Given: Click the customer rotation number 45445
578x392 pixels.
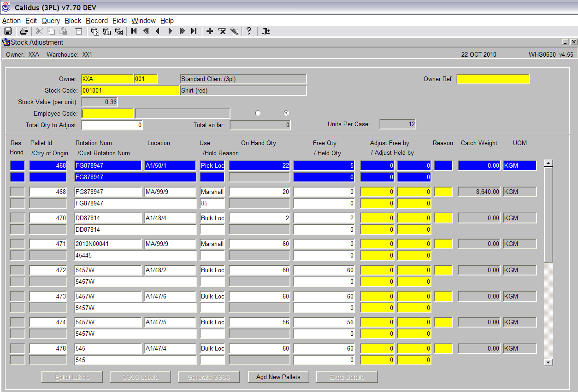Looking at the screenshot, I should click(x=136, y=255).
